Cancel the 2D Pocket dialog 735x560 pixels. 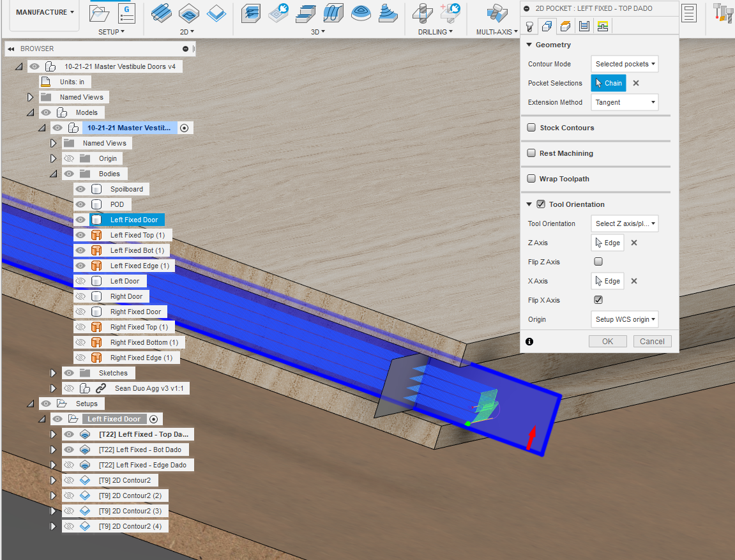point(652,341)
